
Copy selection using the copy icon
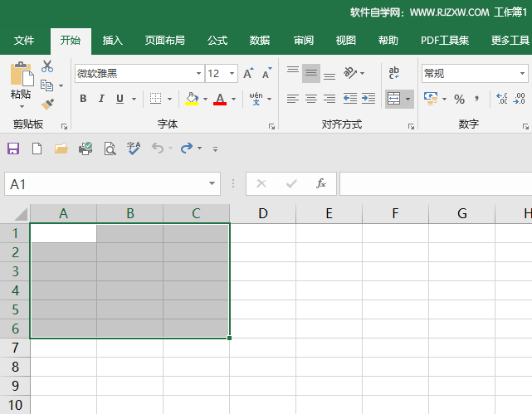point(46,85)
